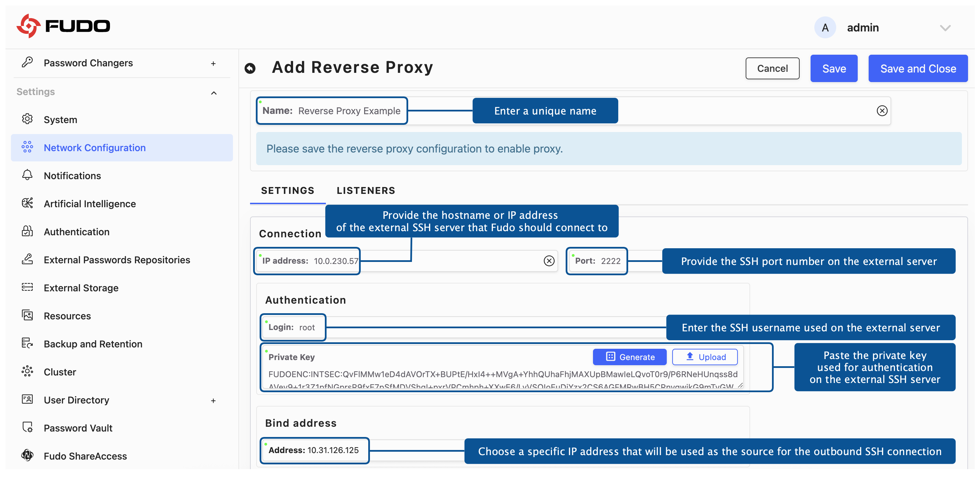Open Notifications via its bell icon
Viewport: 980px width, 477px height.
point(27,175)
